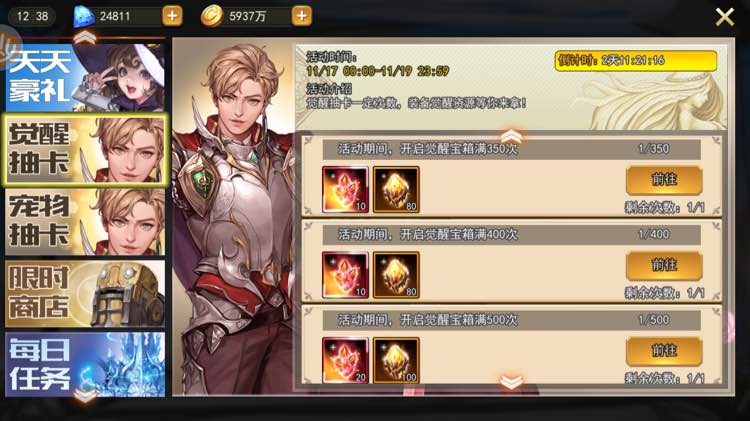This screenshot has width=750, height=421.
Task: Open the 每日任务 tab
Action: click(85, 365)
